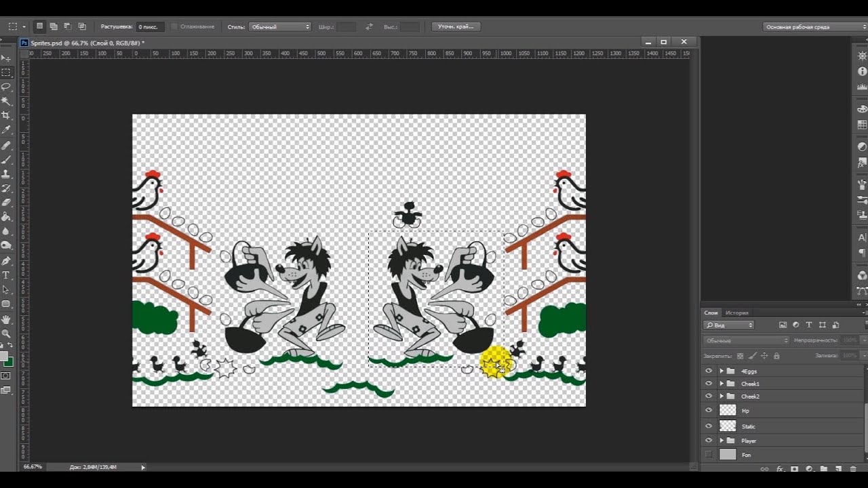Select the Type tool
868x488 pixels.
(x=6, y=275)
